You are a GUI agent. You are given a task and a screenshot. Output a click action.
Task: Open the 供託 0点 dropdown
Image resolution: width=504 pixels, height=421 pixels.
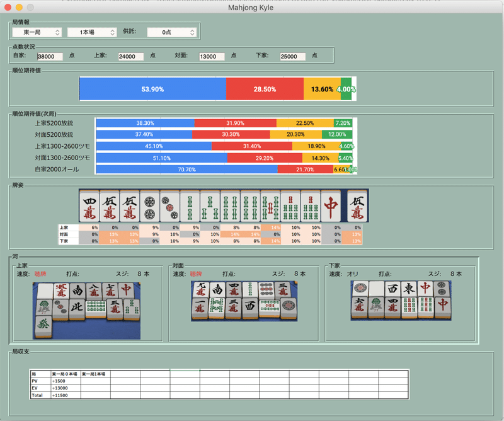pos(171,32)
